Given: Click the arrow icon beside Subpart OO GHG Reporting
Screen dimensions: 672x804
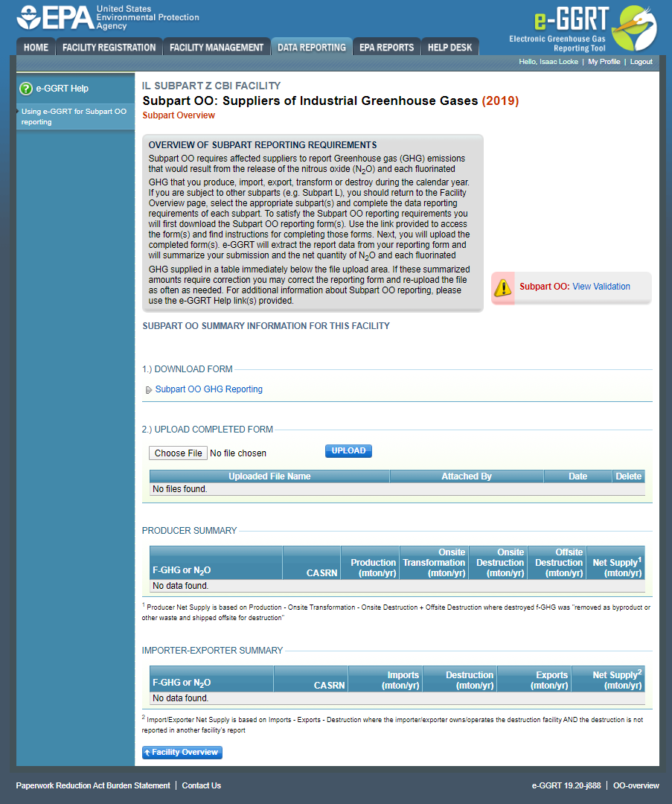Looking at the screenshot, I should [x=149, y=390].
